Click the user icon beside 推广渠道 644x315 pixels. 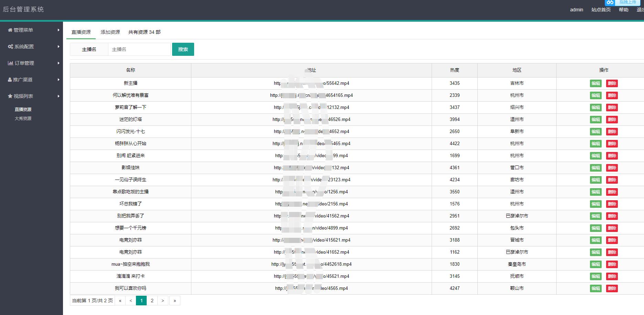[10, 80]
